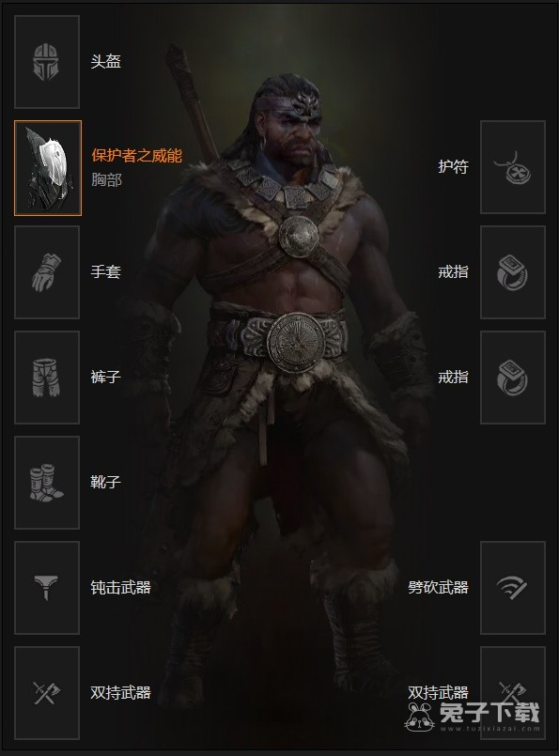Select the right dual-wield axes slot icon
Screen dimensions: 559x756
coord(513,693)
